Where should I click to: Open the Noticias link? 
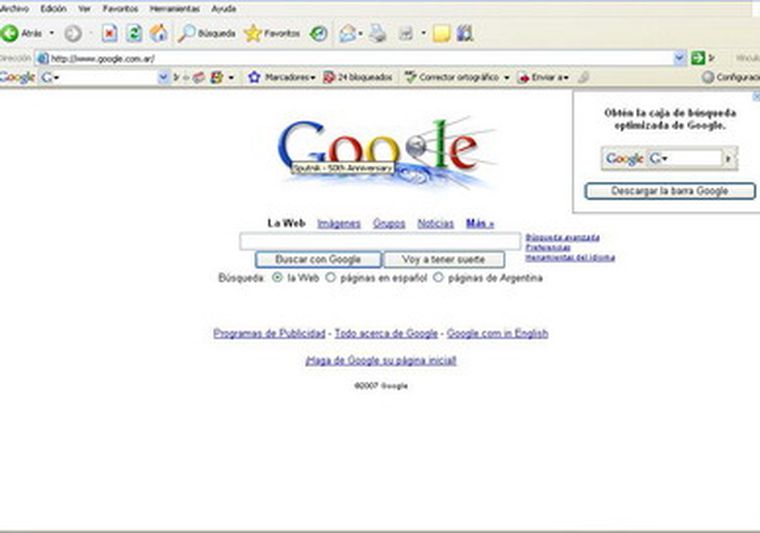(435, 223)
